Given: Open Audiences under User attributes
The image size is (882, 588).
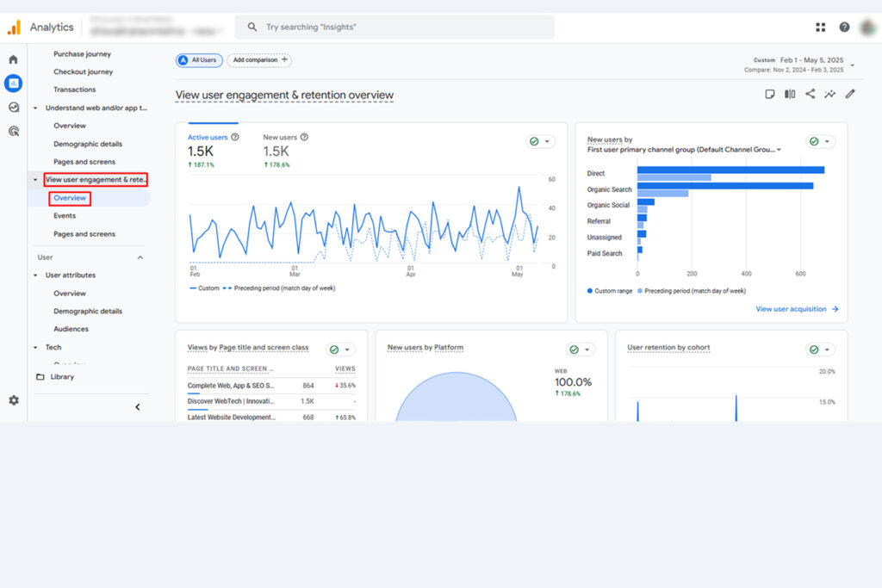Looking at the screenshot, I should point(71,330).
